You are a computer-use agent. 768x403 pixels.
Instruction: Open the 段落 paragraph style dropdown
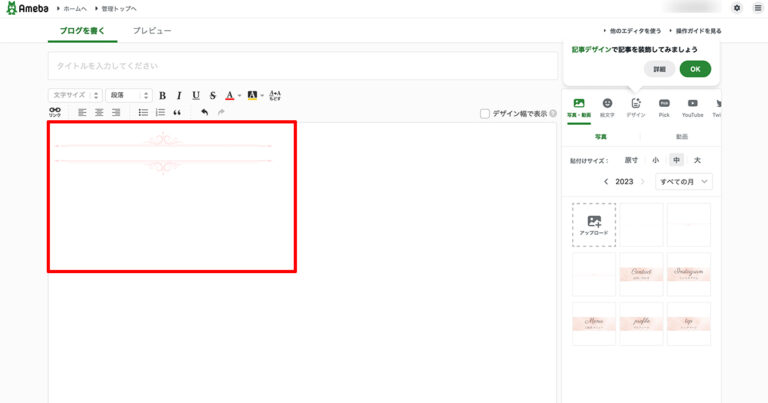tap(128, 96)
